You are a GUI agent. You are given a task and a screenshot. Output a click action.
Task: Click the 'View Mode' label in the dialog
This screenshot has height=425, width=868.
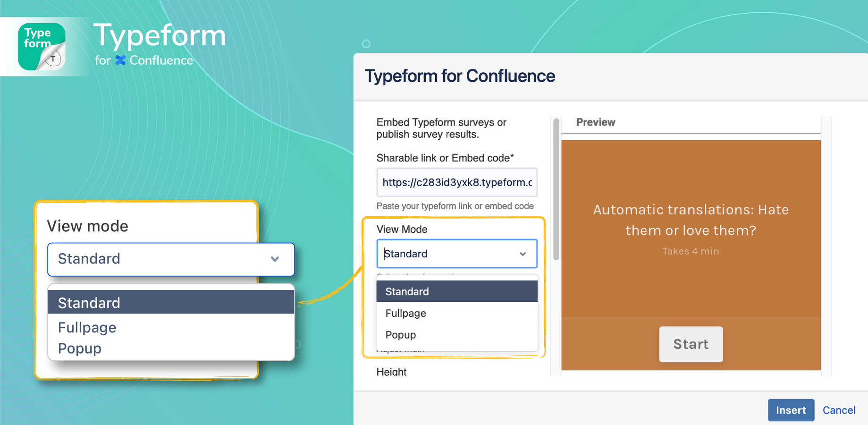click(402, 229)
